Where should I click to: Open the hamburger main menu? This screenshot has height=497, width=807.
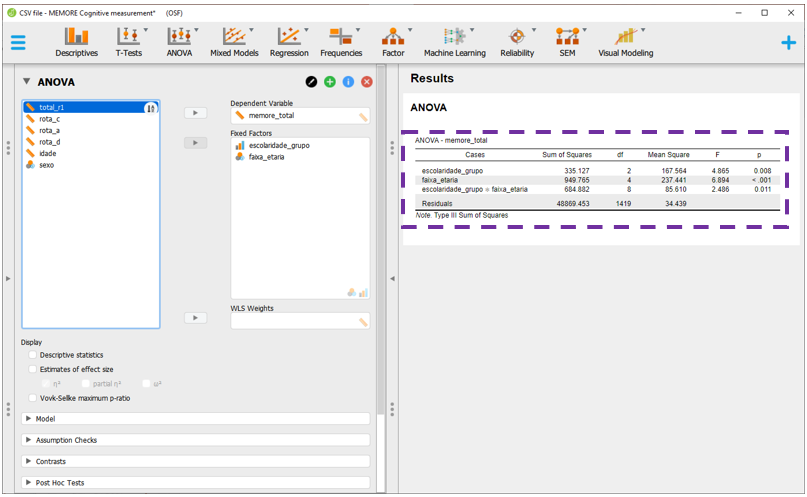point(18,43)
